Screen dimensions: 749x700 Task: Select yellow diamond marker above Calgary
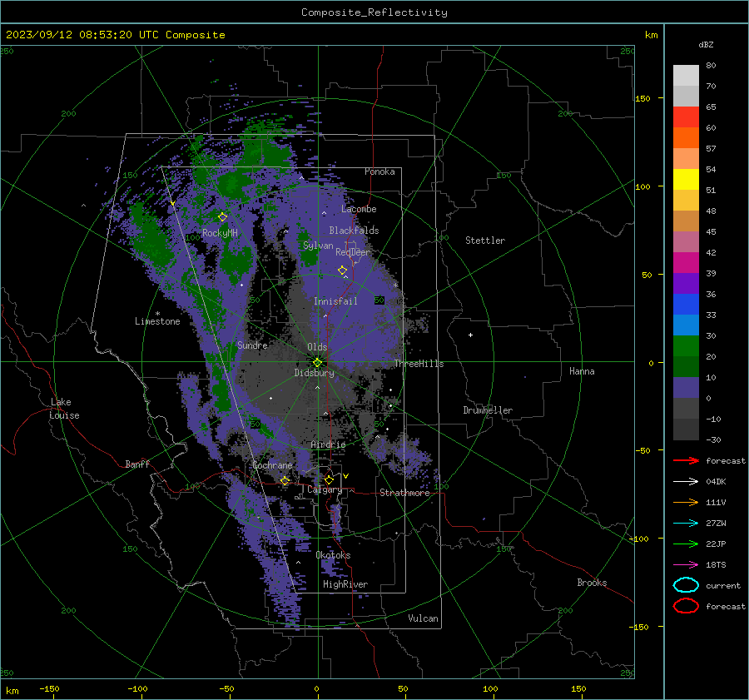(x=329, y=479)
